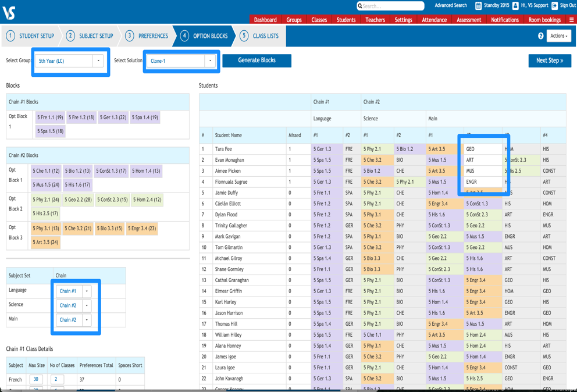Select the 5 Ger 1.3 (22) block
The image size is (577, 392).
[x=113, y=117]
